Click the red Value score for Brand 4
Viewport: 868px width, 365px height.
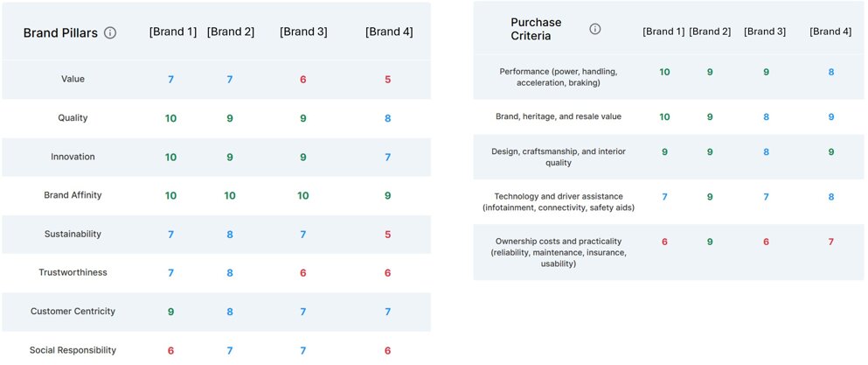[387, 80]
